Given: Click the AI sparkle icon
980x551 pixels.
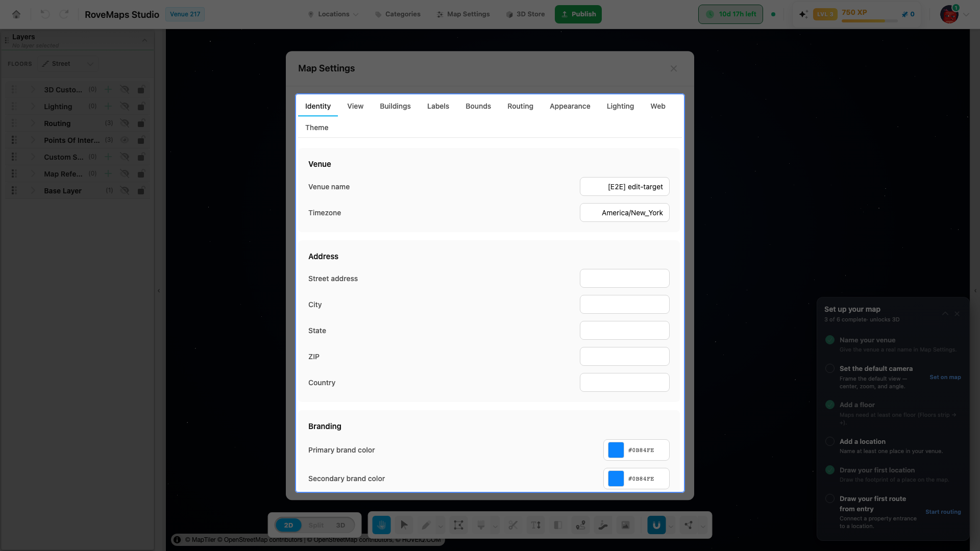Looking at the screenshot, I should coord(803,14).
